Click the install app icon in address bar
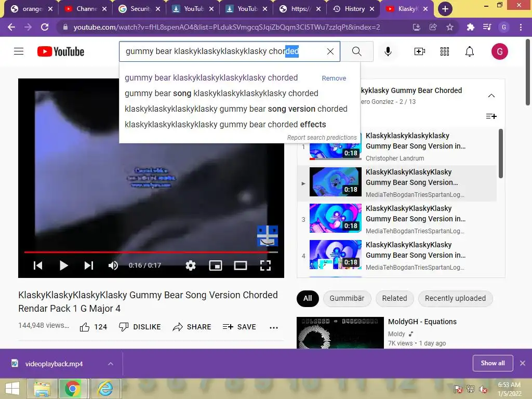The image size is (532, 399). tap(416, 27)
